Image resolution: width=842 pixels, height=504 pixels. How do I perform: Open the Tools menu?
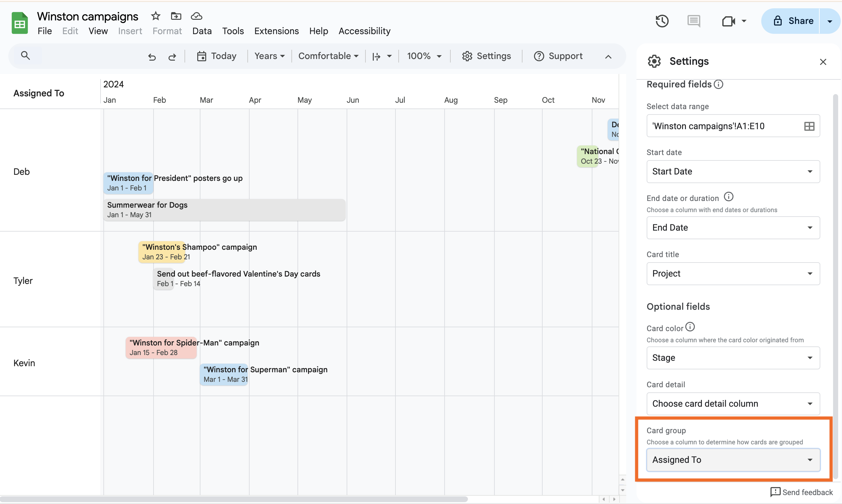point(233,31)
